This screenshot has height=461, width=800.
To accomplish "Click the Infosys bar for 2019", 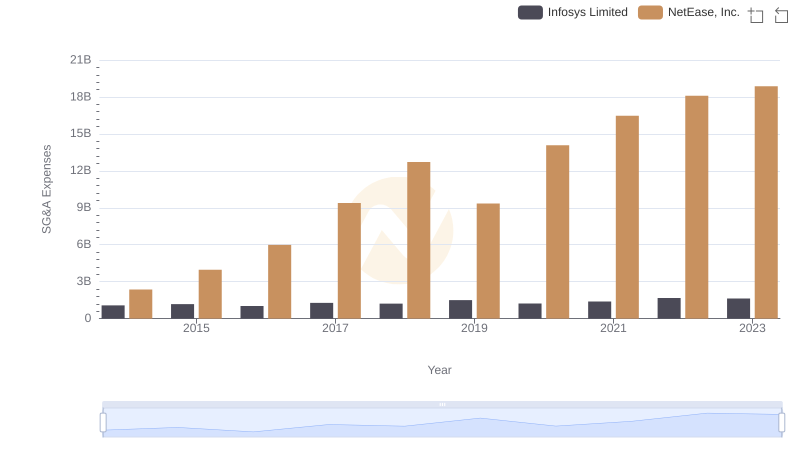I will [460, 309].
